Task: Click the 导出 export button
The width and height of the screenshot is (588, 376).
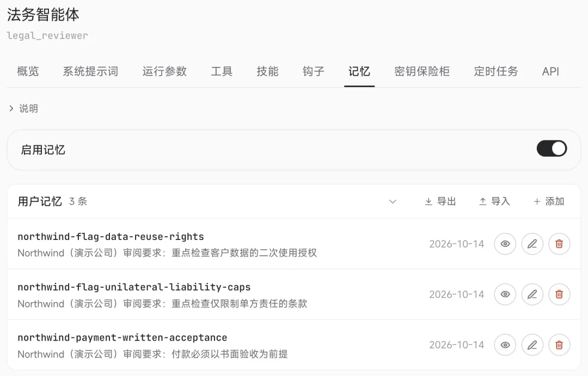Action: [440, 201]
